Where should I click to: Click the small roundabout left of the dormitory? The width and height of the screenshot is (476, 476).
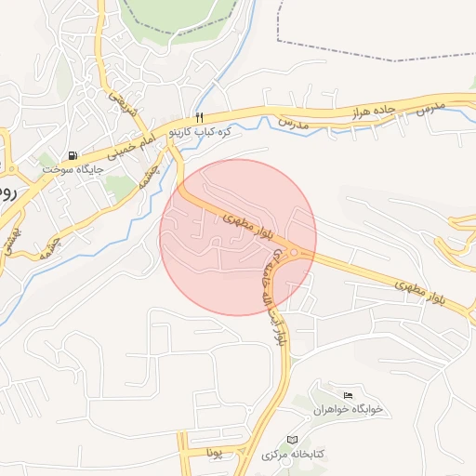point(308,418)
